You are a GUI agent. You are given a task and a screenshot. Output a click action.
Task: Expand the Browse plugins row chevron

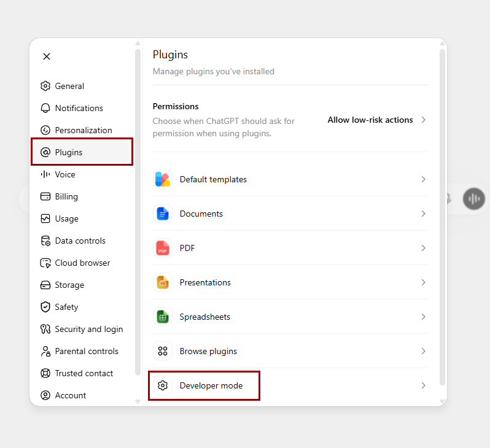point(424,351)
